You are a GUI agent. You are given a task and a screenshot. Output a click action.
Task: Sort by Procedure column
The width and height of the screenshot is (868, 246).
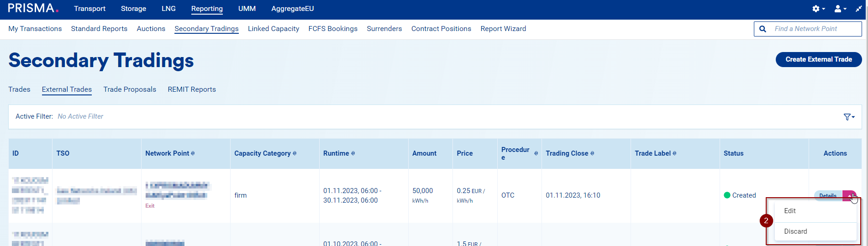tap(536, 153)
